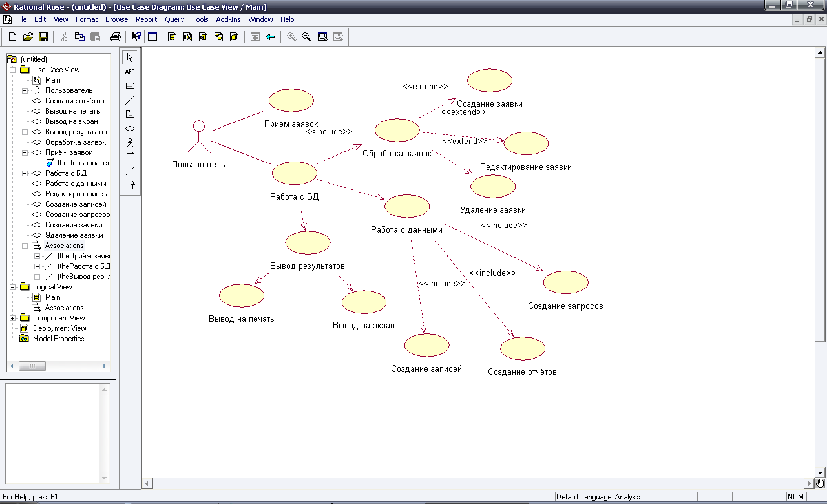
Task: Open the Add-Ins menu
Action: [x=228, y=19]
